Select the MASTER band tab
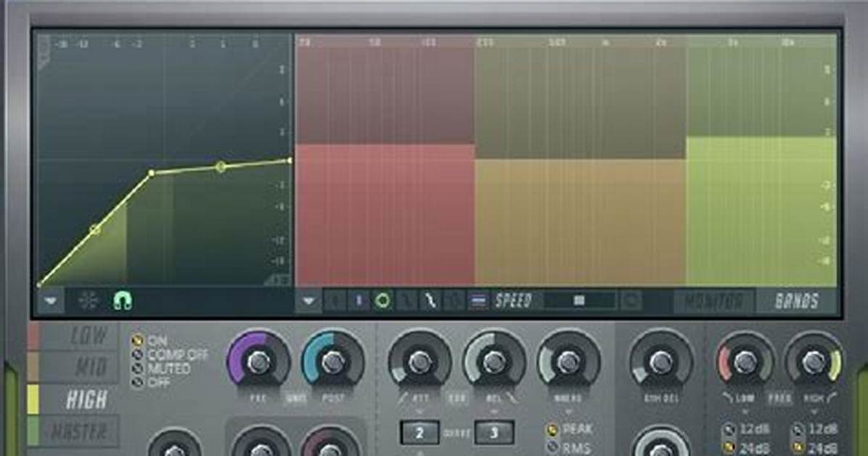The height and width of the screenshot is (456, 868). pyautogui.click(x=79, y=431)
